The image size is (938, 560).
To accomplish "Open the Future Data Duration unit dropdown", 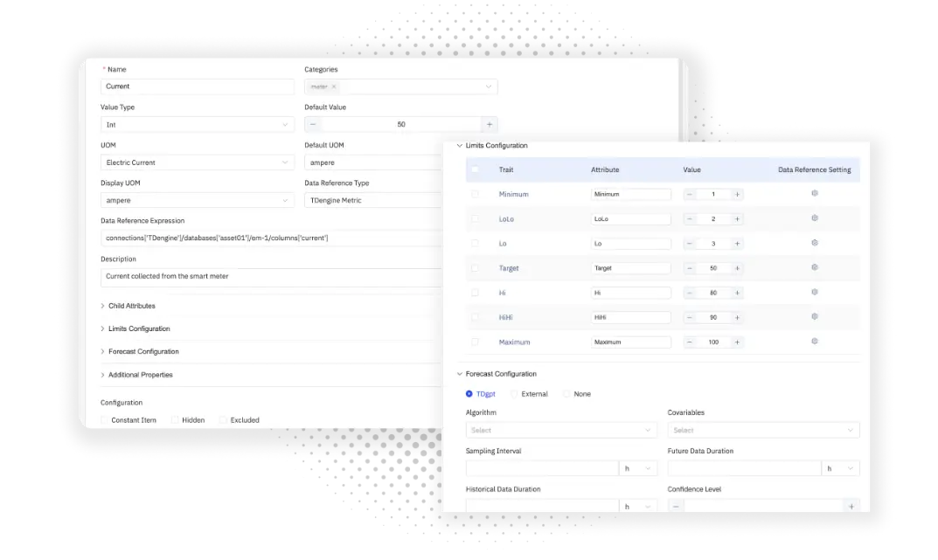I will [840, 468].
